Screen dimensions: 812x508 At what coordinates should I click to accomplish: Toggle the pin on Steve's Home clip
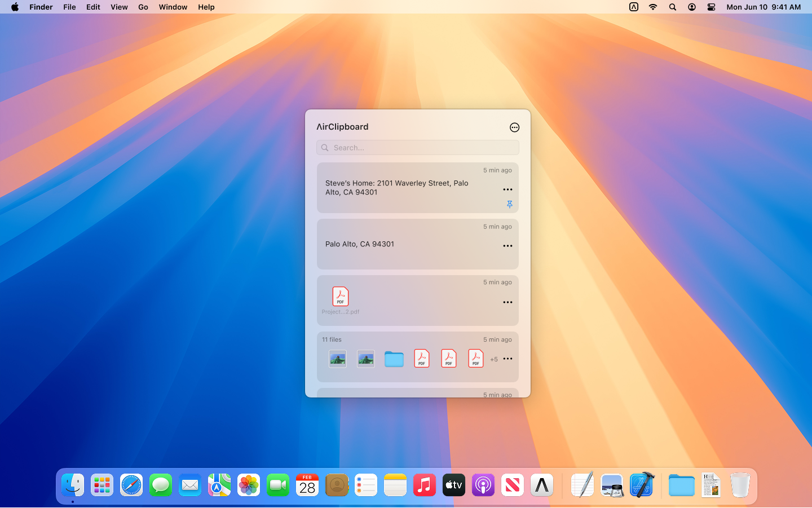point(510,204)
